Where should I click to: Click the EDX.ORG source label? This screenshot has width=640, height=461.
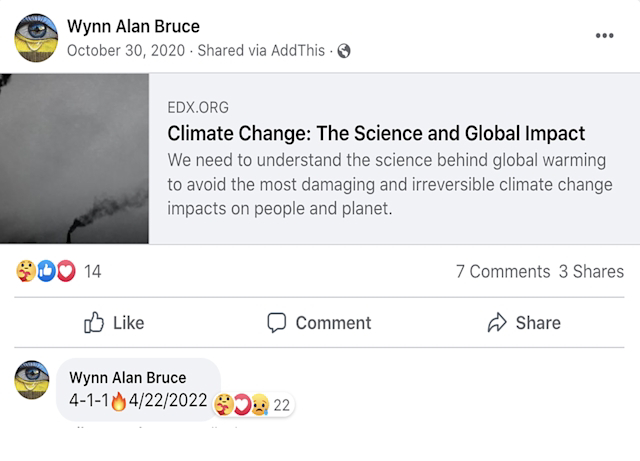click(x=196, y=107)
